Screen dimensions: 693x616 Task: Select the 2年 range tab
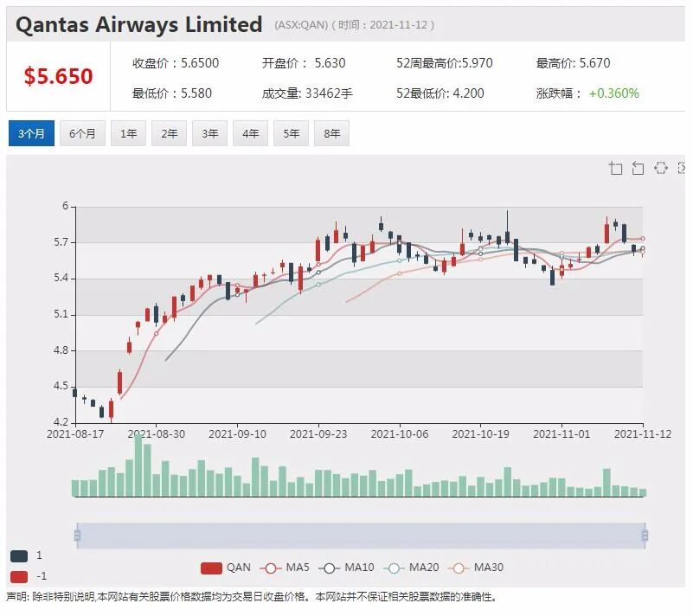point(169,133)
